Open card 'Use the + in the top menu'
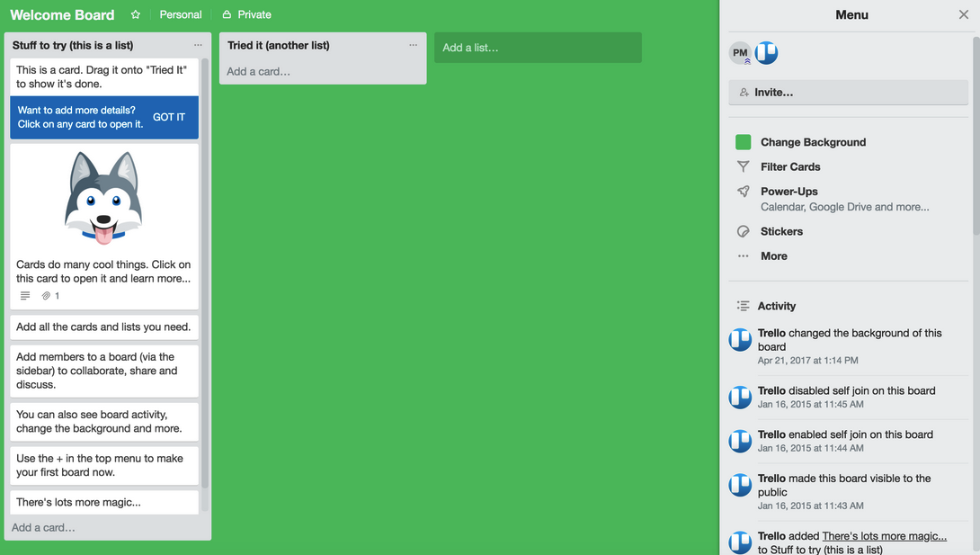The height and width of the screenshot is (555, 980). click(104, 465)
